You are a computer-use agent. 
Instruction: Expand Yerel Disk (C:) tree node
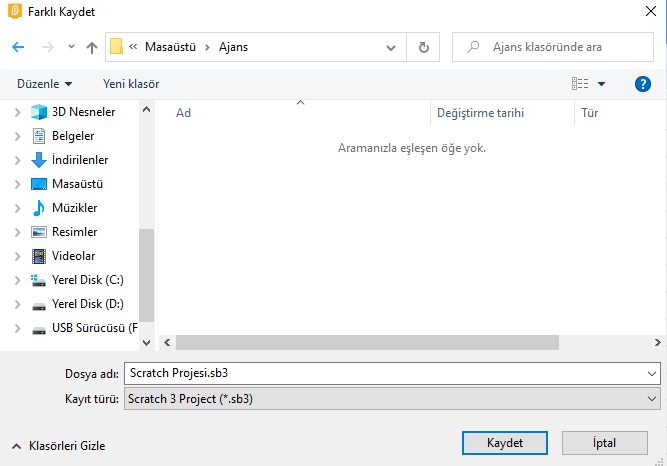[17, 280]
